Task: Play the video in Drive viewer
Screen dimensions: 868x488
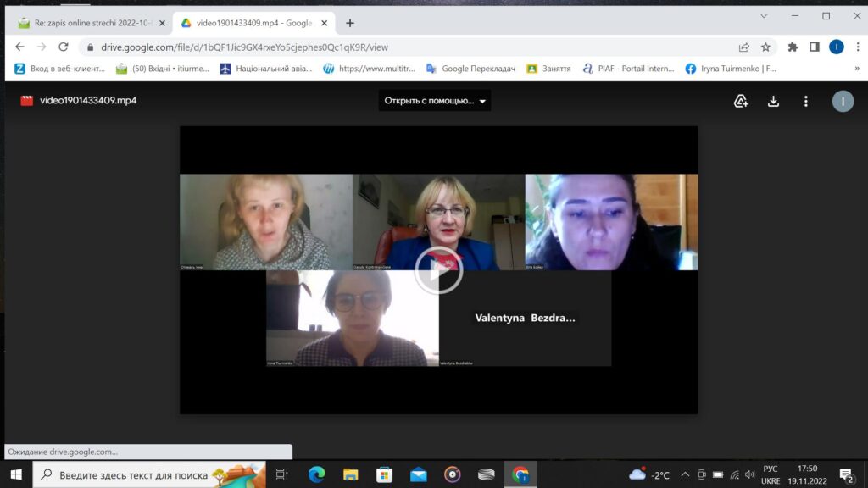Action: pyautogui.click(x=438, y=270)
